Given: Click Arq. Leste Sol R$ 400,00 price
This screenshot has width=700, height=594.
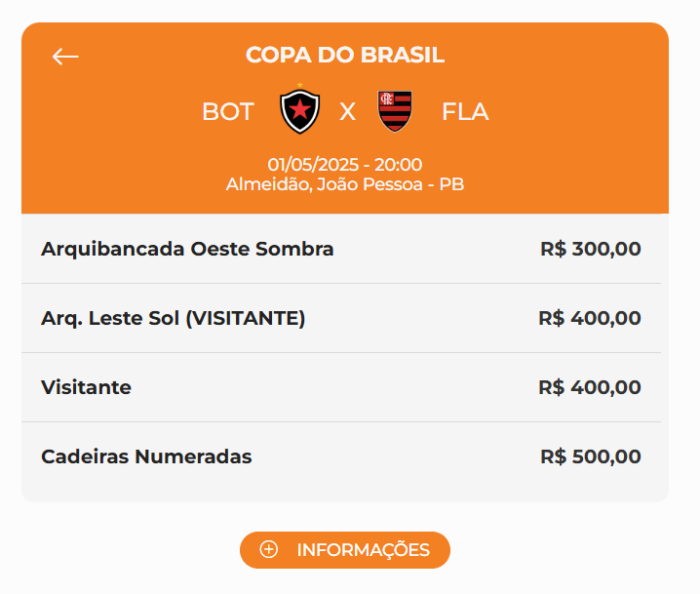Looking at the screenshot, I should click(590, 318).
